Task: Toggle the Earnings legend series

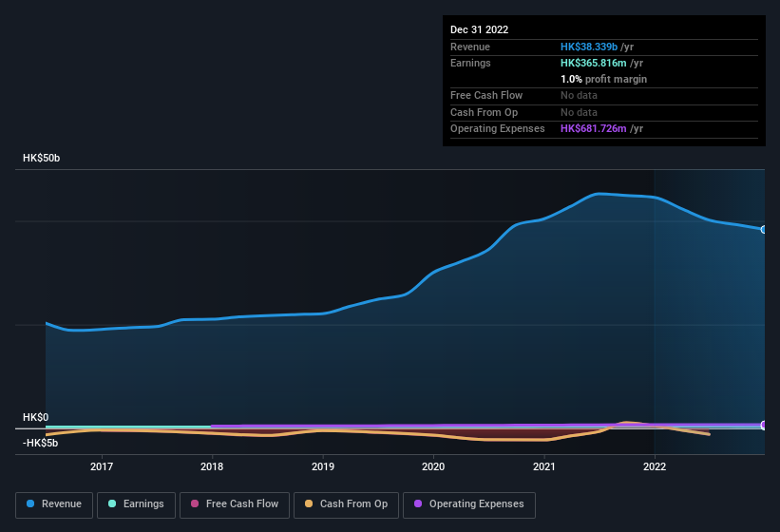Action: 136,504
